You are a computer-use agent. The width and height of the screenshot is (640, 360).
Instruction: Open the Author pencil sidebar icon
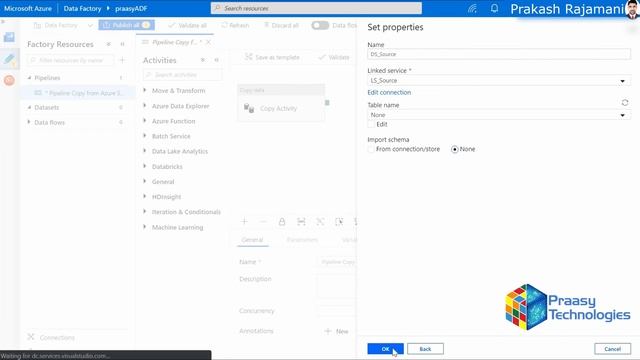pos(9,59)
